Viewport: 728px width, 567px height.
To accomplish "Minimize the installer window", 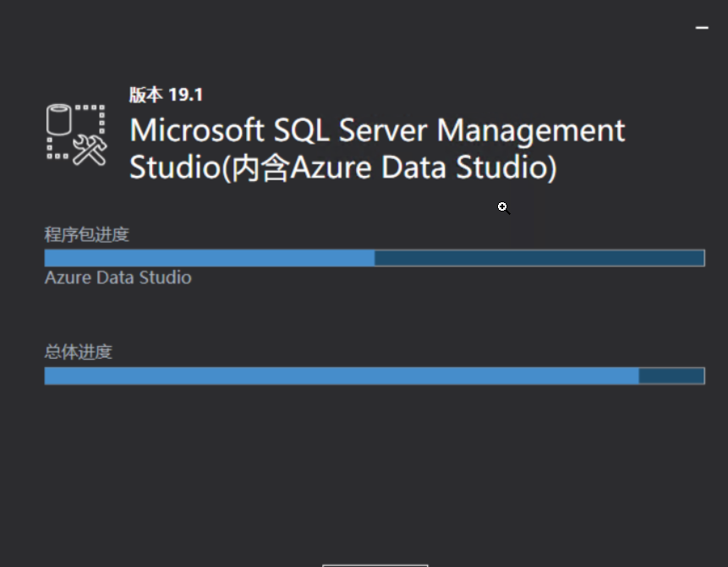I will (x=702, y=28).
